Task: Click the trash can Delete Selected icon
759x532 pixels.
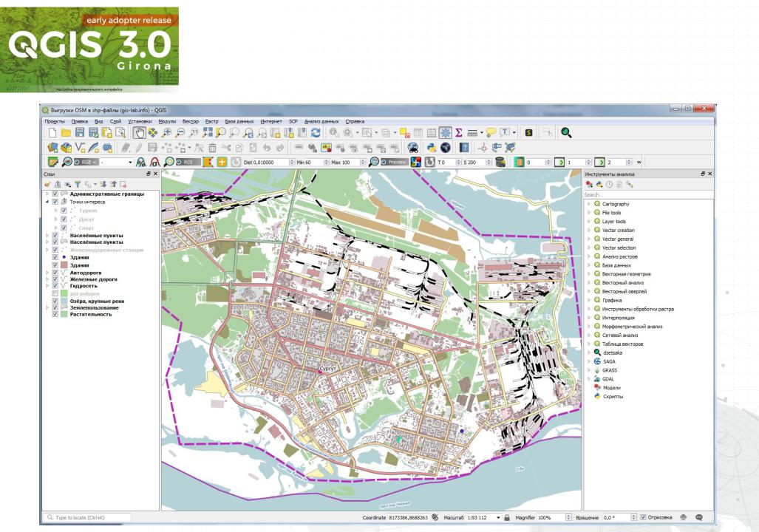Action: (x=212, y=148)
